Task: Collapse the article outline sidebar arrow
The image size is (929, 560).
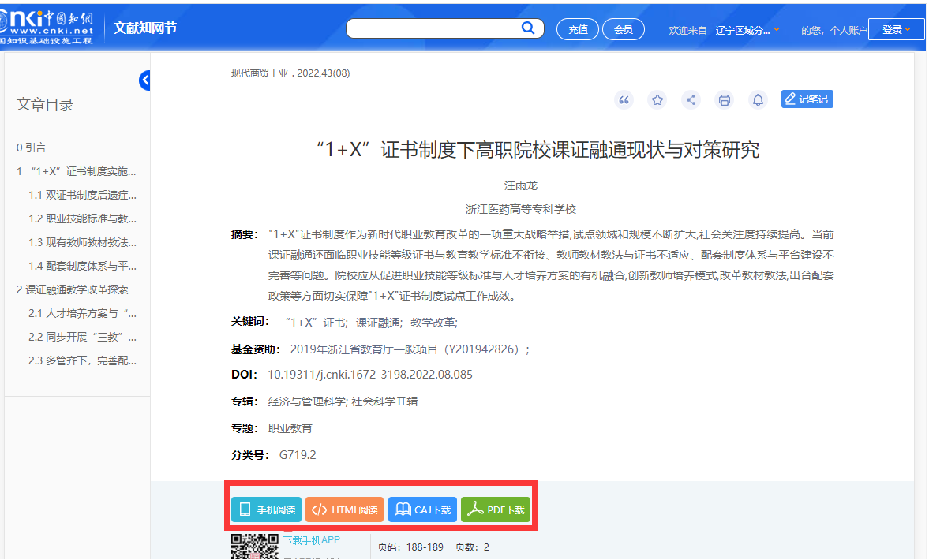Action: pyautogui.click(x=144, y=80)
